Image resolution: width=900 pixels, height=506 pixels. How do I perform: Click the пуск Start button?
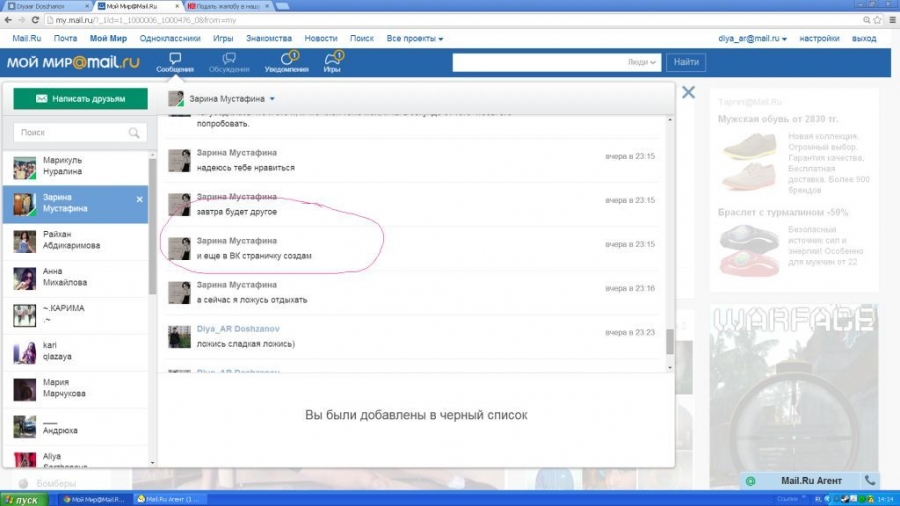24,499
